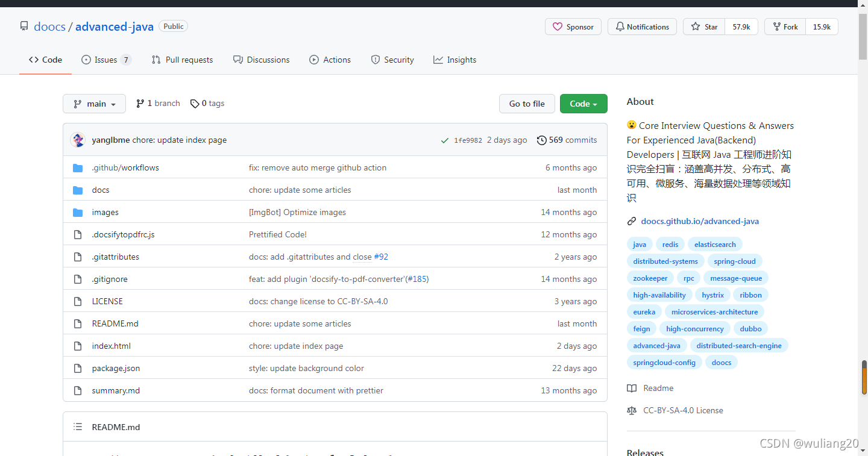Star the advanced-java repository

[703, 27]
